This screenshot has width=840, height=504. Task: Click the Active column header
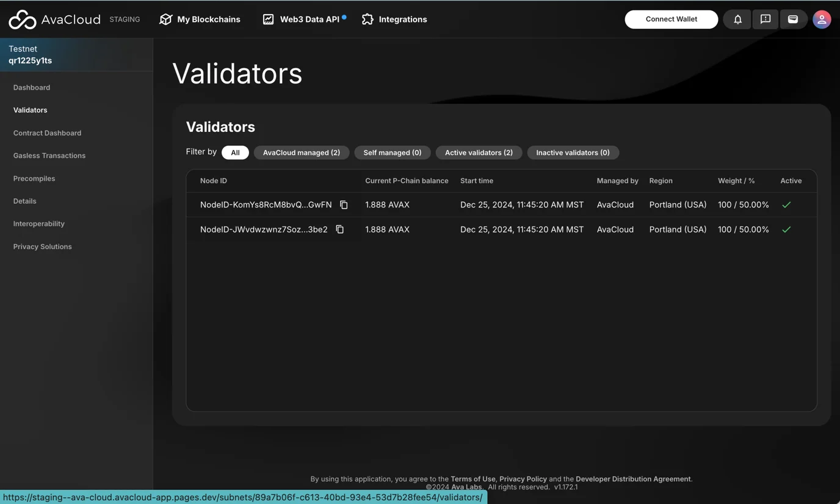coord(791,181)
